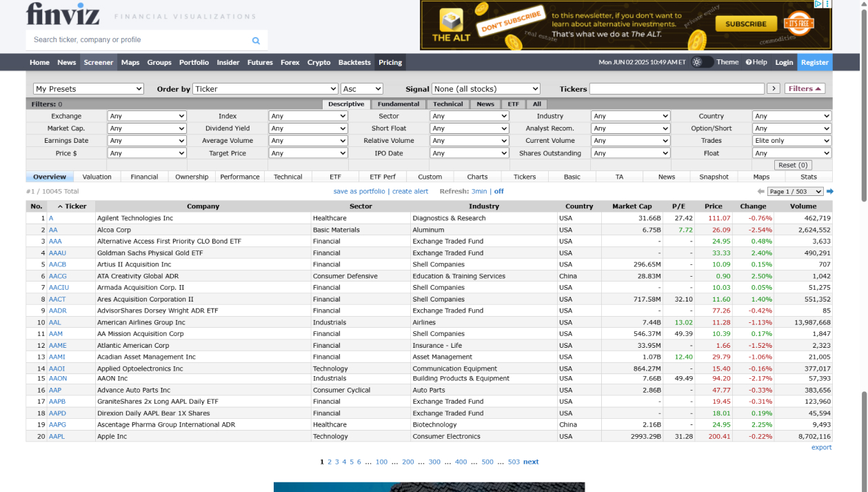Screen dimensions: 868x492
Task: Open the AAPL ticker link
Action: 57,436
